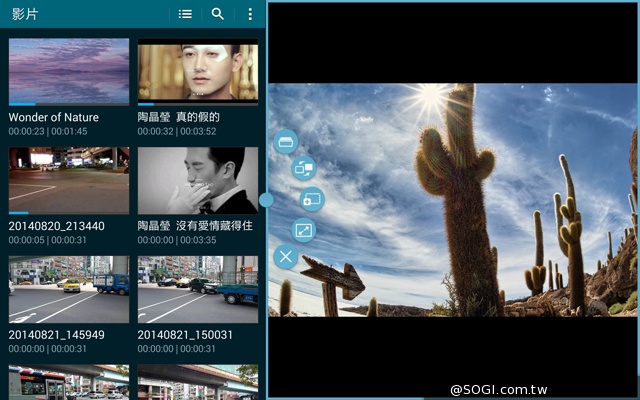Click the '00:00:23 | 00:01:45' duration text
Screen dimensions: 640x400
[x=48, y=131]
